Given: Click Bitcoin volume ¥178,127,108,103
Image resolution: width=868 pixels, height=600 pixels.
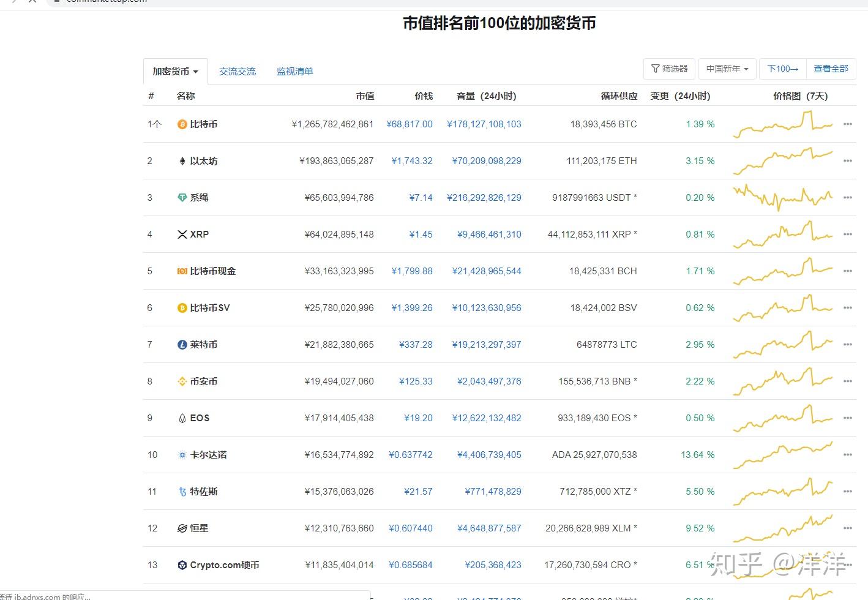Looking at the screenshot, I should click(x=484, y=124).
